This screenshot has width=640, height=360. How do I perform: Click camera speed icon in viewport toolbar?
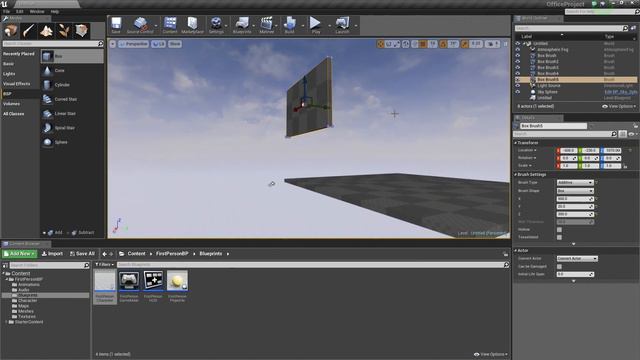tap(493, 44)
